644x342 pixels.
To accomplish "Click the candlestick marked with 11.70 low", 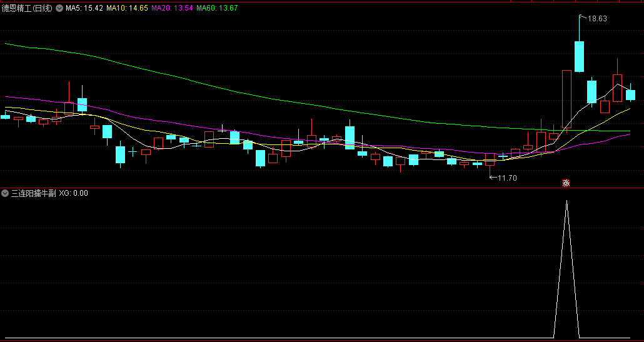I will (490, 159).
